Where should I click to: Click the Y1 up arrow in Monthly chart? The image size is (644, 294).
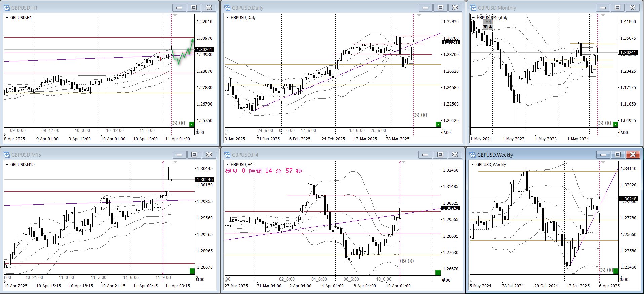coord(490,27)
